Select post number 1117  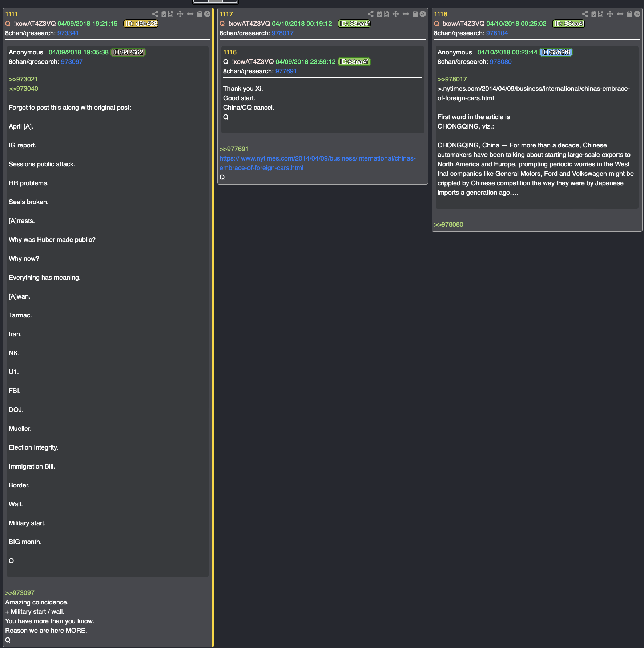pyautogui.click(x=226, y=14)
